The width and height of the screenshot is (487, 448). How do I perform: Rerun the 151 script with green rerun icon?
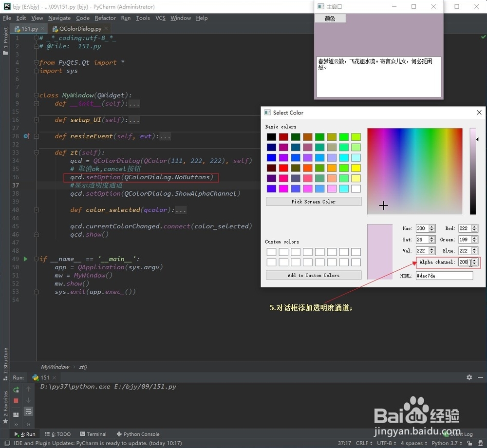click(16, 390)
